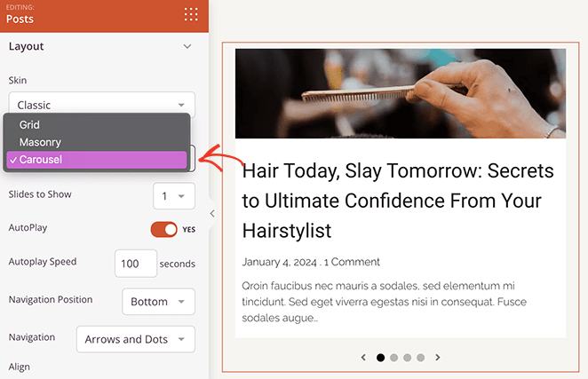Viewport: 588px width, 379px height.
Task: Click the hairstylist comb post image
Action: pos(400,93)
